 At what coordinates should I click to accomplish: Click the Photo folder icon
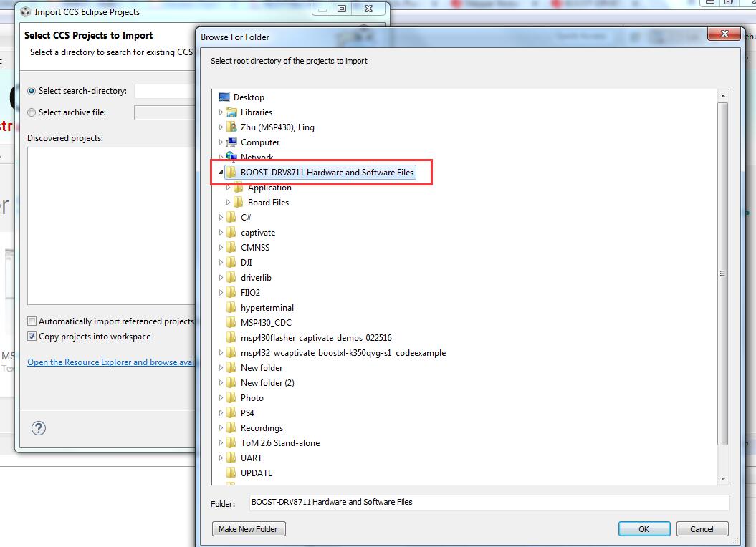point(231,397)
